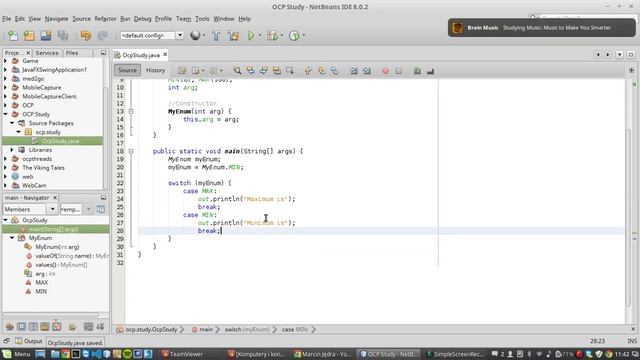Toggle sort by name in Navigator
The image size is (640, 360).
[x=88, y=327]
